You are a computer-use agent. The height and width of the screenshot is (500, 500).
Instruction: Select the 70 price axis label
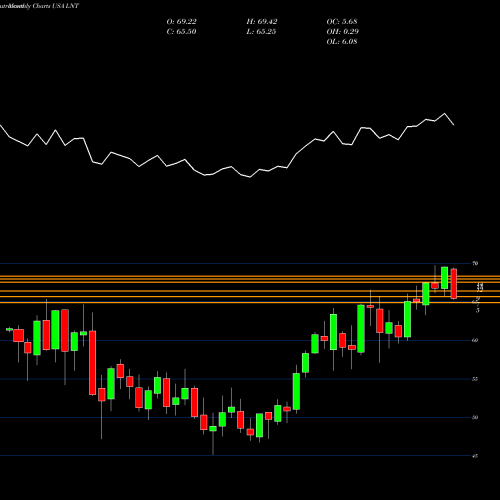(x=475, y=263)
